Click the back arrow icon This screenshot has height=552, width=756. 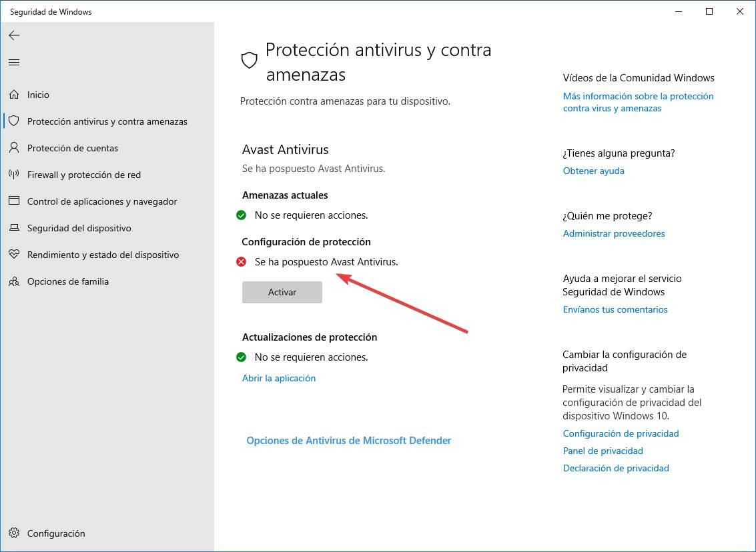(x=14, y=35)
